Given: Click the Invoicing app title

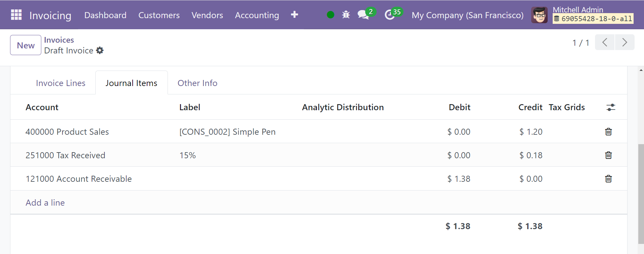Looking at the screenshot, I should coord(50,15).
